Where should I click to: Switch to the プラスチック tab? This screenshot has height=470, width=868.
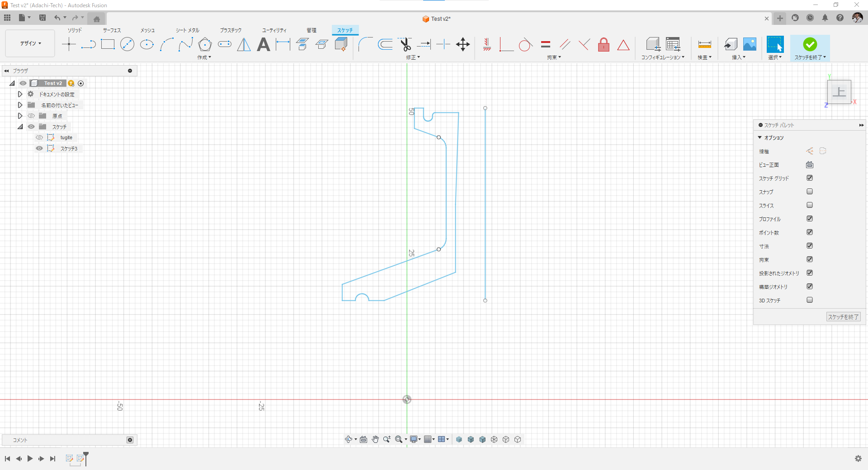(231, 30)
